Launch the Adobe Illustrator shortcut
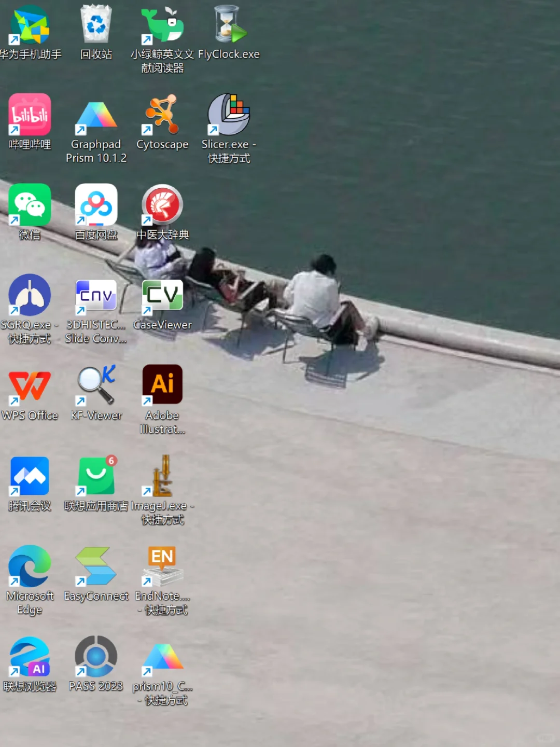560x747 pixels. 162,384
